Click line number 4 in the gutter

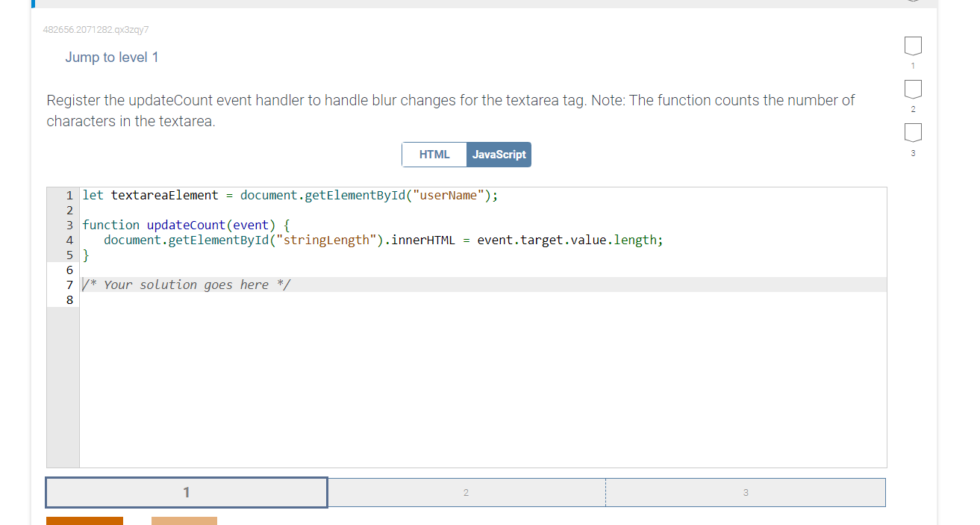click(69, 240)
